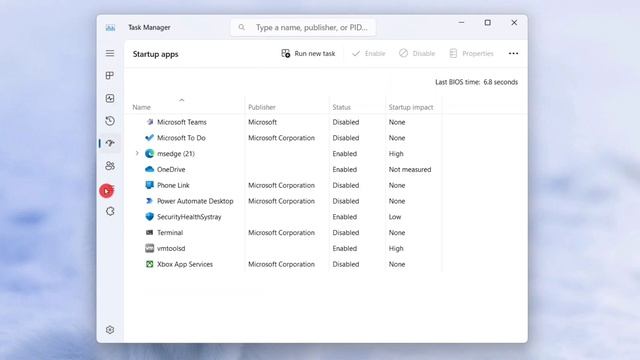This screenshot has width=640, height=360.
Task: Click OneDrive's Not measured impact value
Action: click(x=410, y=169)
